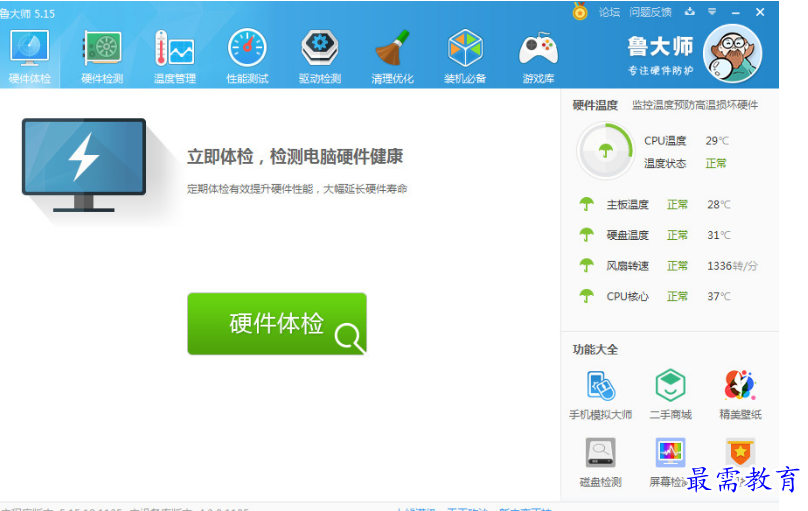This screenshot has width=808, height=511.
Task: Click the CPU温度 label
Action: 665,141
